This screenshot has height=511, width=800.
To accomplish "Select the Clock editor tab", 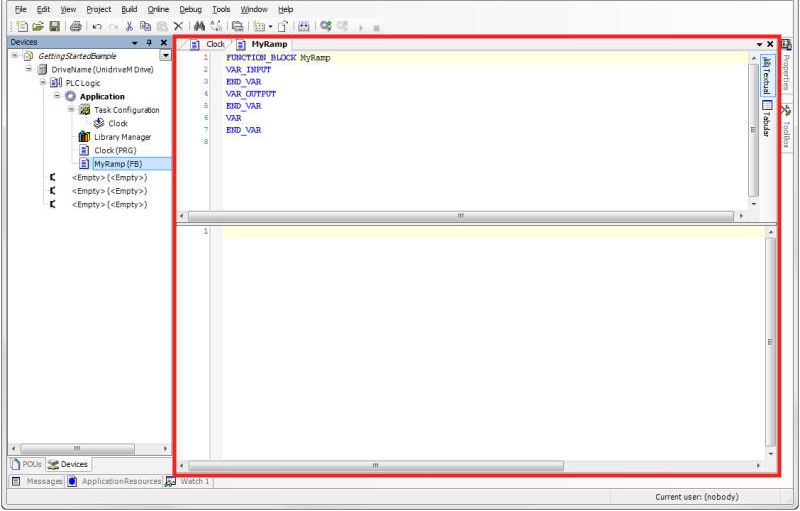I will (x=208, y=44).
